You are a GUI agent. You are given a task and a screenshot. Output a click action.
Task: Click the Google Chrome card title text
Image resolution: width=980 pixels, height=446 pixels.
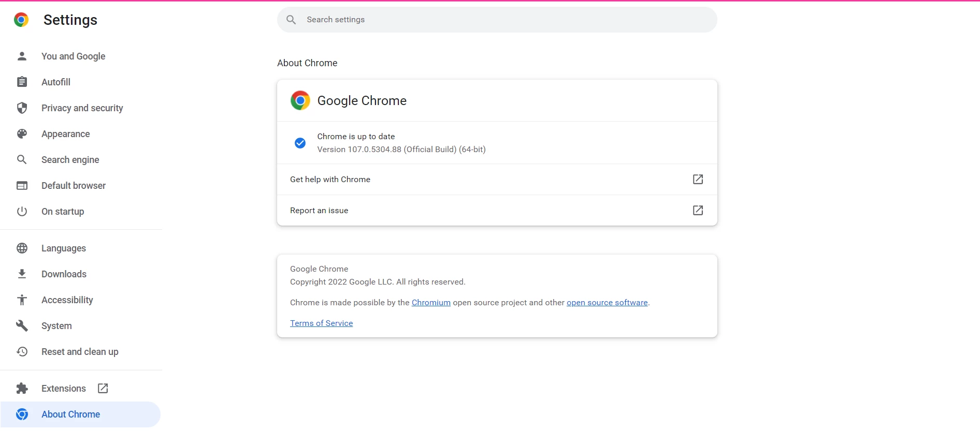coord(362,100)
